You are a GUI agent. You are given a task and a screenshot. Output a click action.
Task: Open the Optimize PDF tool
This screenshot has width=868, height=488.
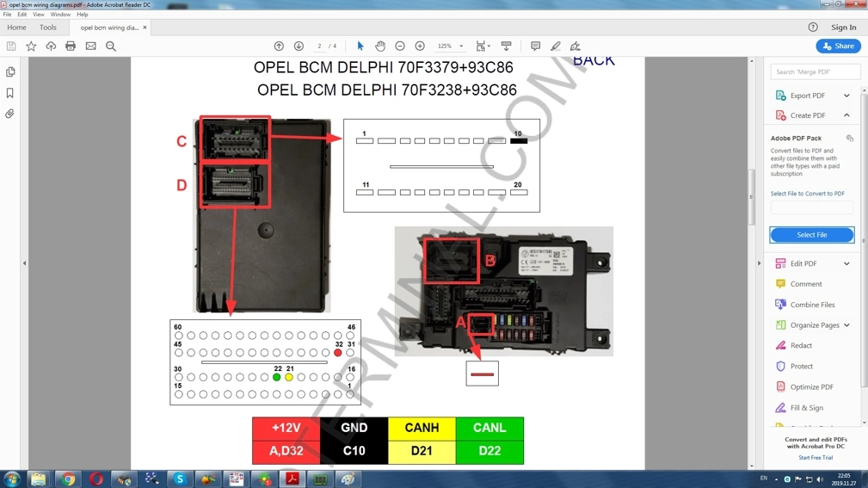tap(811, 386)
